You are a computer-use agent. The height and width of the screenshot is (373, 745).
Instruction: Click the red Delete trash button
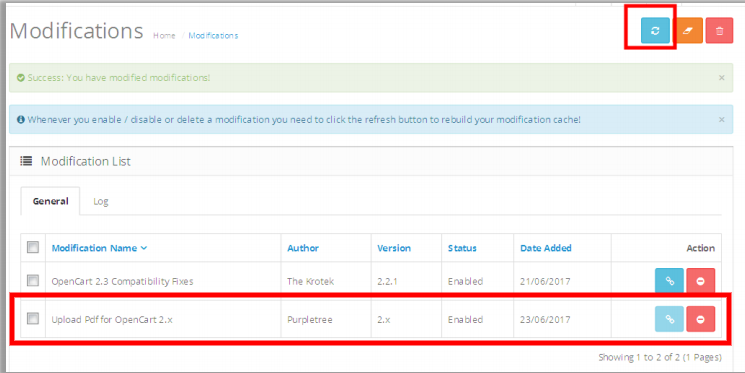(x=719, y=30)
